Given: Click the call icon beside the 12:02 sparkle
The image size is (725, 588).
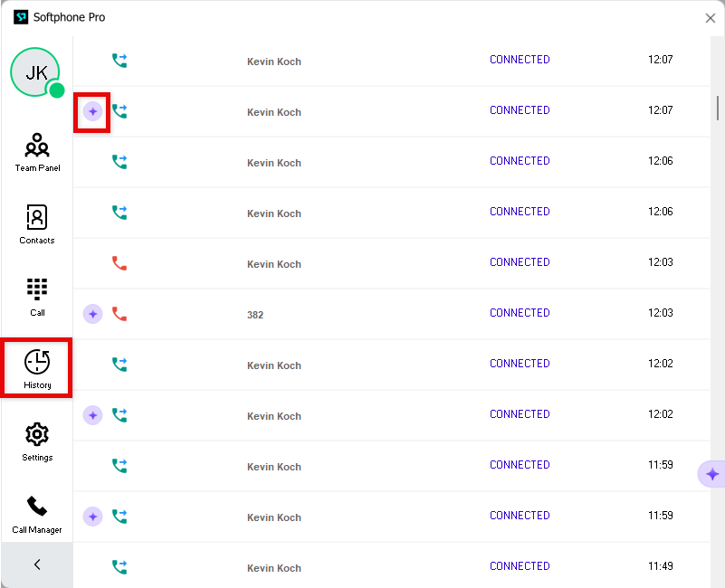Looking at the screenshot, I should tap(119, 415).
